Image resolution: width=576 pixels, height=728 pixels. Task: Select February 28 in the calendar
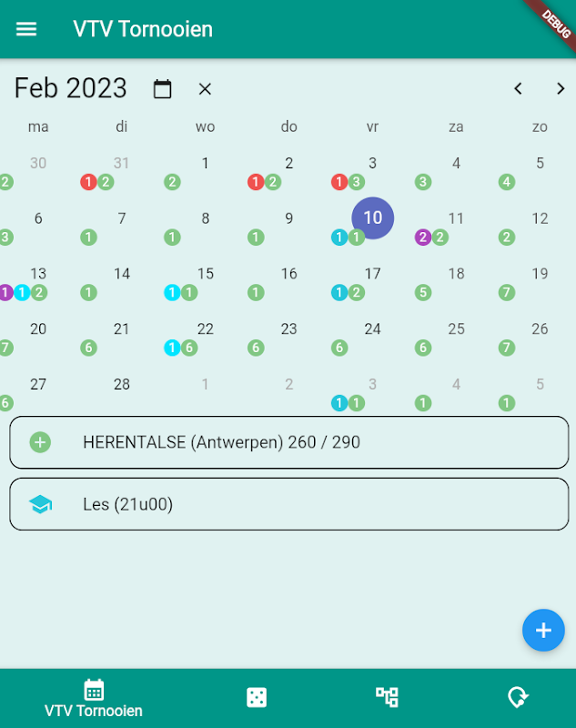(x=122, y=384)
